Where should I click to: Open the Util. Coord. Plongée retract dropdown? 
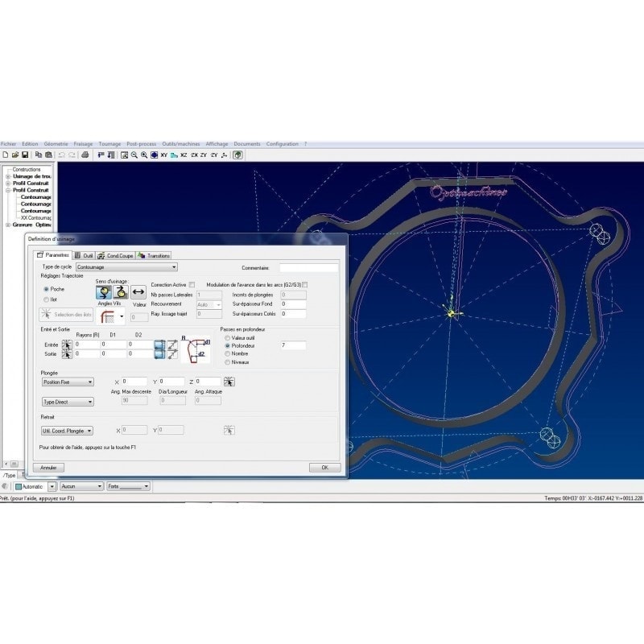[x=67, y=431]
